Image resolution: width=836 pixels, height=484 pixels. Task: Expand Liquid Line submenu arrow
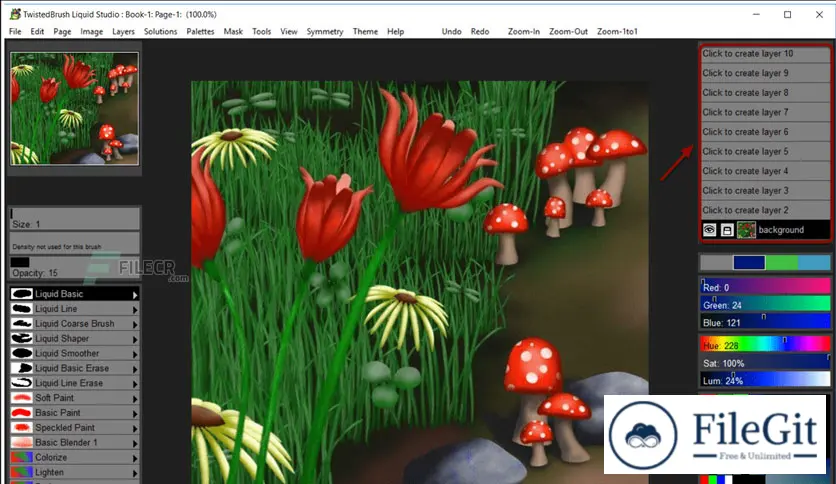pos(135,309)
